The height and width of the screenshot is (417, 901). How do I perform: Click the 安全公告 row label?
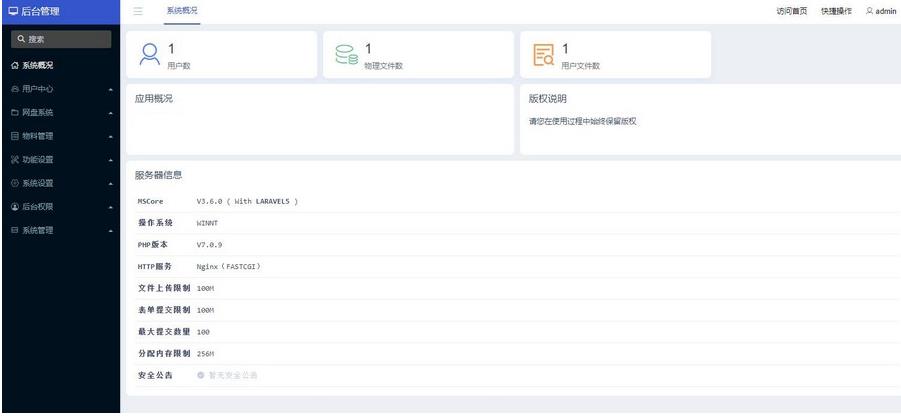[155, 375]
